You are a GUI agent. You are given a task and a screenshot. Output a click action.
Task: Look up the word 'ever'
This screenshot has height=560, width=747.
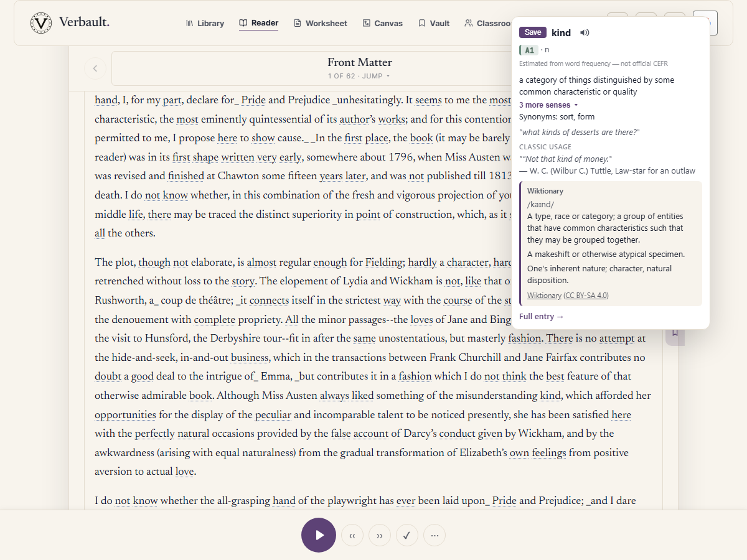(406, 501)
